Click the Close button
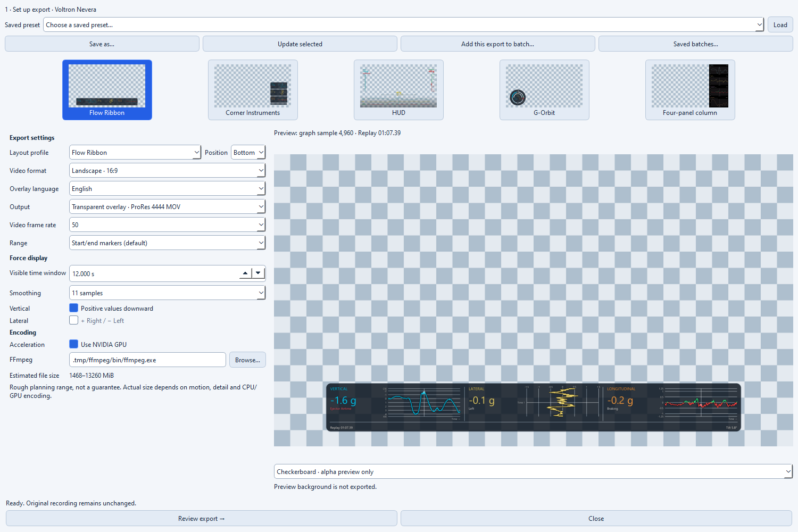 coord(596,519)
